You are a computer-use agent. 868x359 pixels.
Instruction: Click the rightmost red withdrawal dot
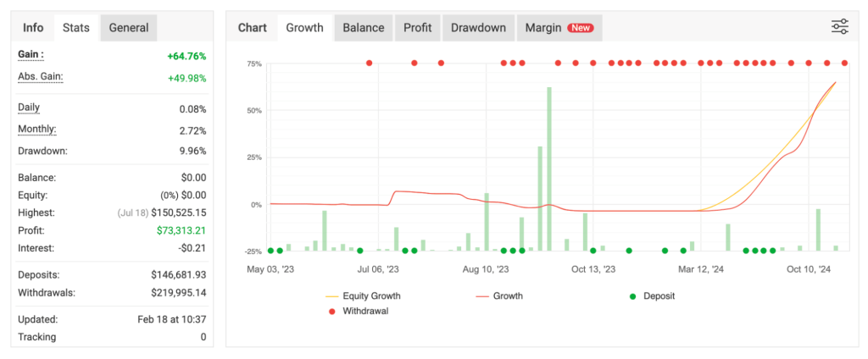pyautogui.click(x=844, y=64)
